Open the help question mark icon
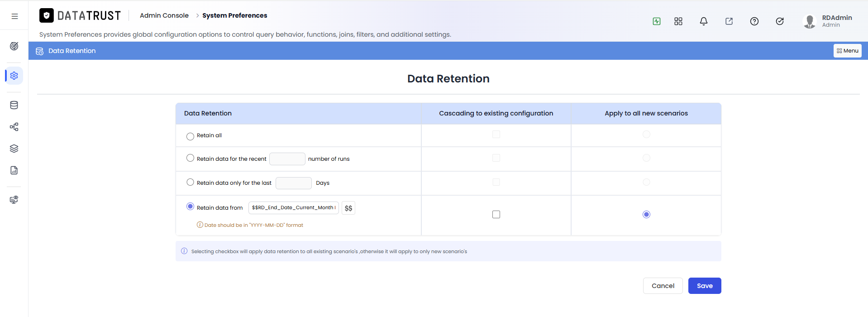This screenshot has width=868, height=317. point(754,21)
